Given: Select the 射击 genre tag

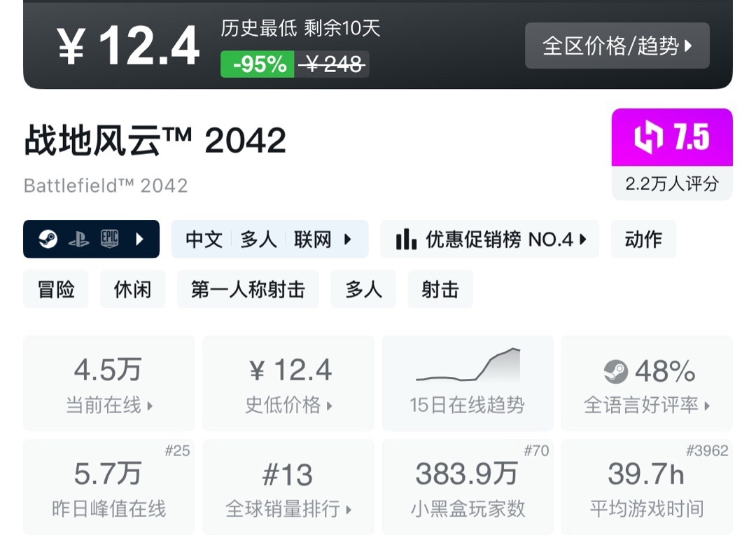Looking at the screenshot, I should point(440,289).
